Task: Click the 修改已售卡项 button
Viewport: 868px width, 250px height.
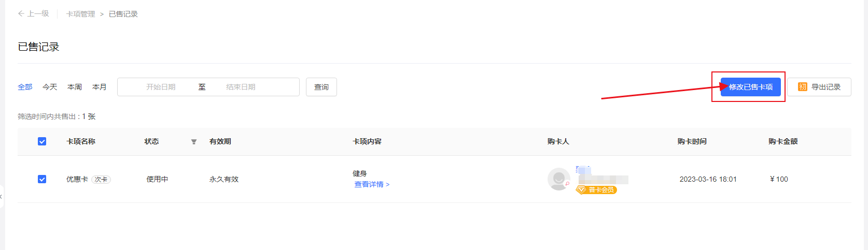Action: pos(750,87)
